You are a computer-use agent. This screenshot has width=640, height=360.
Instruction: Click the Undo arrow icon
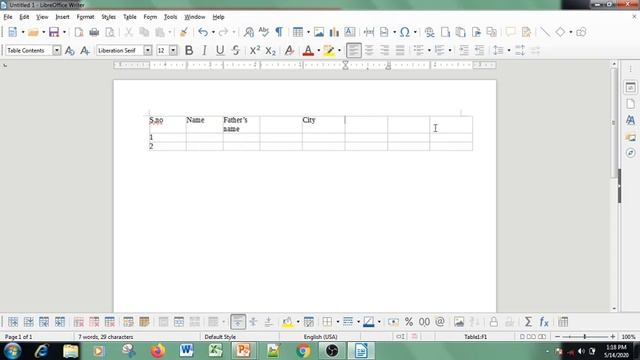click(x=203, y=32)
